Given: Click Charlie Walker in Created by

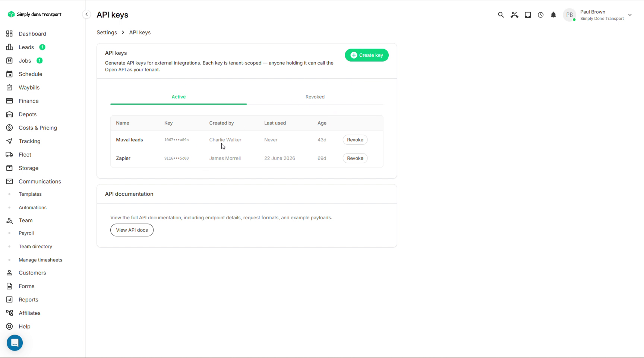Looking at the screenshot, I should 225,140.
